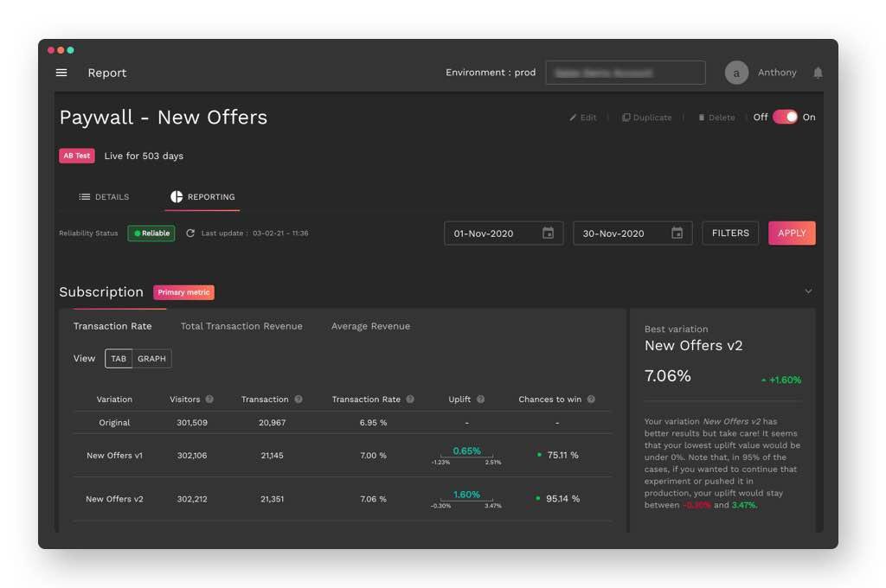Click the user avatar icon for Anthony
Image resolution: width=886 pixels, height=588 pixels.
(736, 73)
